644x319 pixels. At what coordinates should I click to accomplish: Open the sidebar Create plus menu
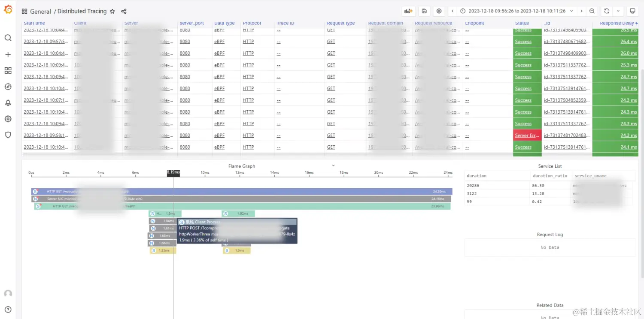pyautogui.click(x=8, y=54)
